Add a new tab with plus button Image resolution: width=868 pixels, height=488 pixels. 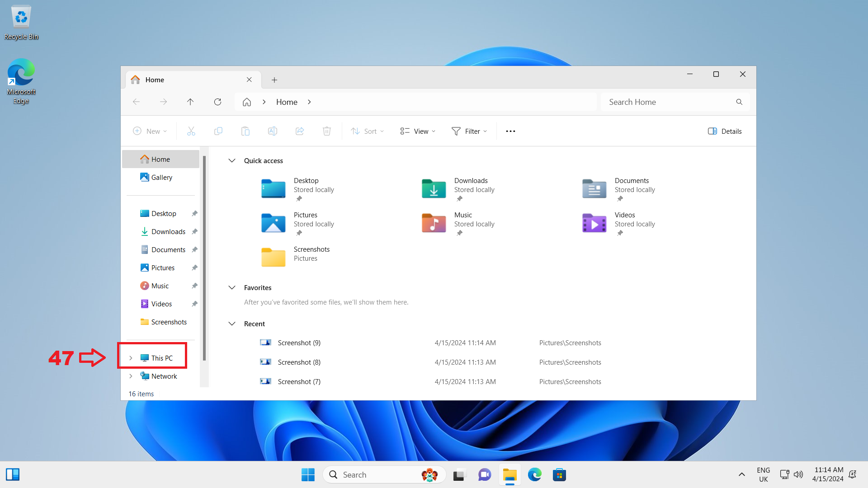click(274, 80)
